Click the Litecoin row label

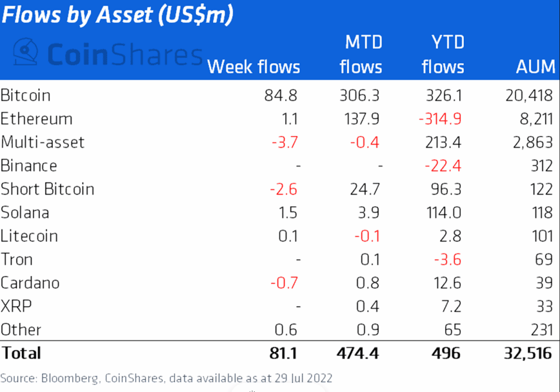point(30,236)
